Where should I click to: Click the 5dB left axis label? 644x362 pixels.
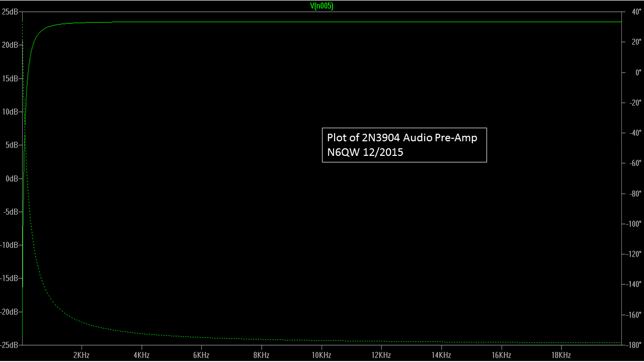tap(11, 145)
